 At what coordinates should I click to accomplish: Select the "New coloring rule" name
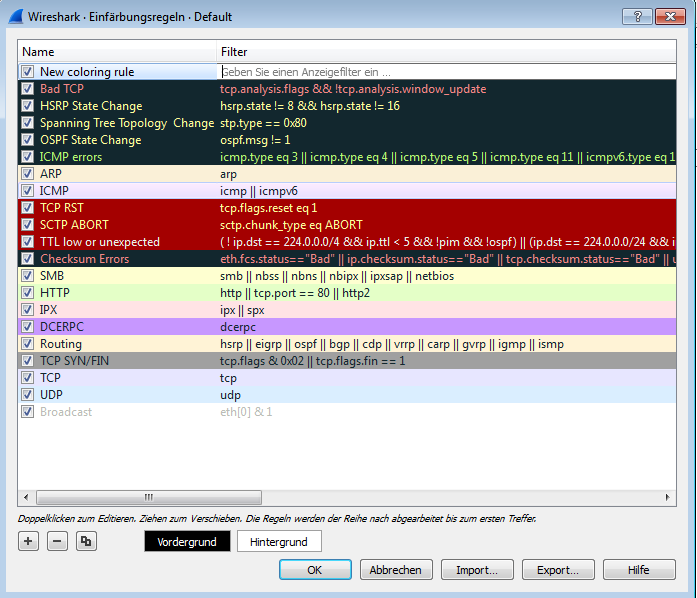tap(87, 72)
